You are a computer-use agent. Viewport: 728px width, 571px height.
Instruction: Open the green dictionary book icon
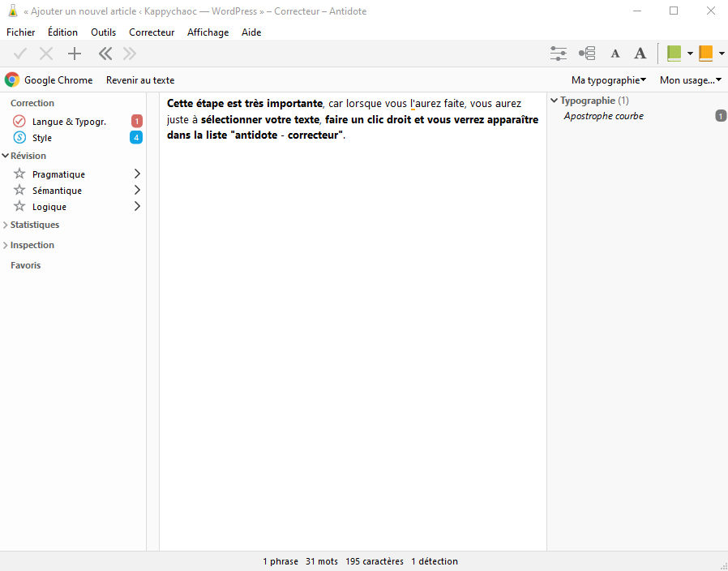(674, 54)
